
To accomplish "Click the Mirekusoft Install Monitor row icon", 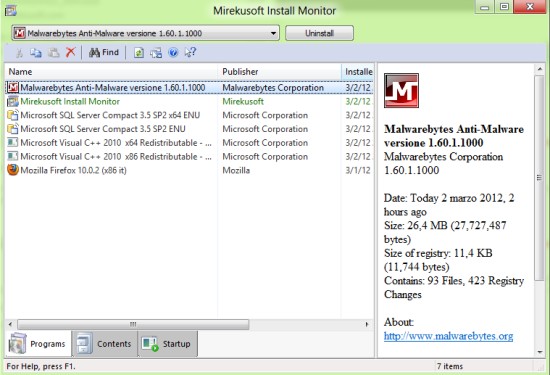I will (x=13, y=101).
